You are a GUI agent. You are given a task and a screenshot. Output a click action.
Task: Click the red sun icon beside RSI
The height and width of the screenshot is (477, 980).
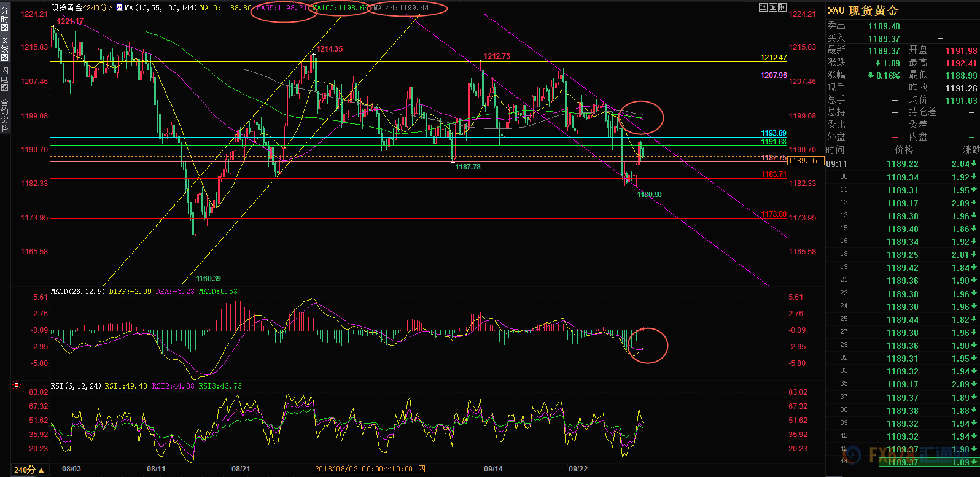tap(17, 386)
